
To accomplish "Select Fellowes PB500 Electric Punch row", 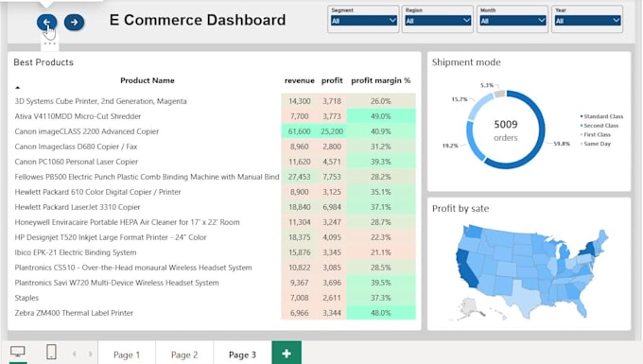I will coord(216,177).
